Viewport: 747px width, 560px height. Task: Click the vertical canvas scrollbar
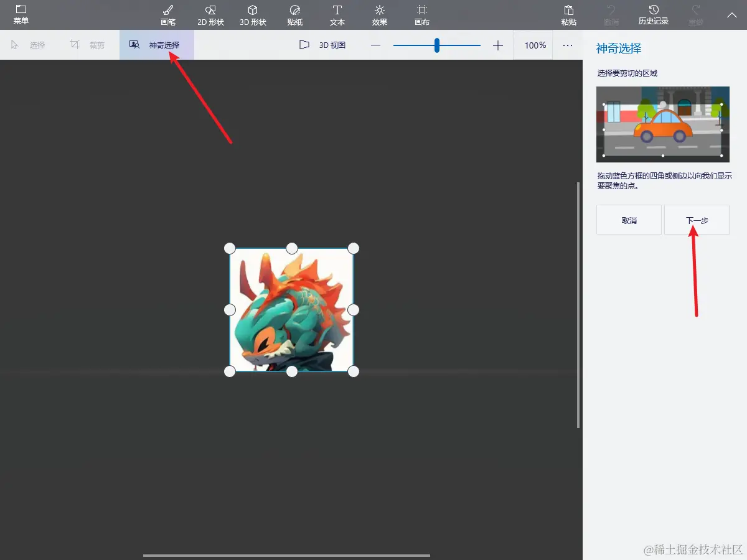578,305
